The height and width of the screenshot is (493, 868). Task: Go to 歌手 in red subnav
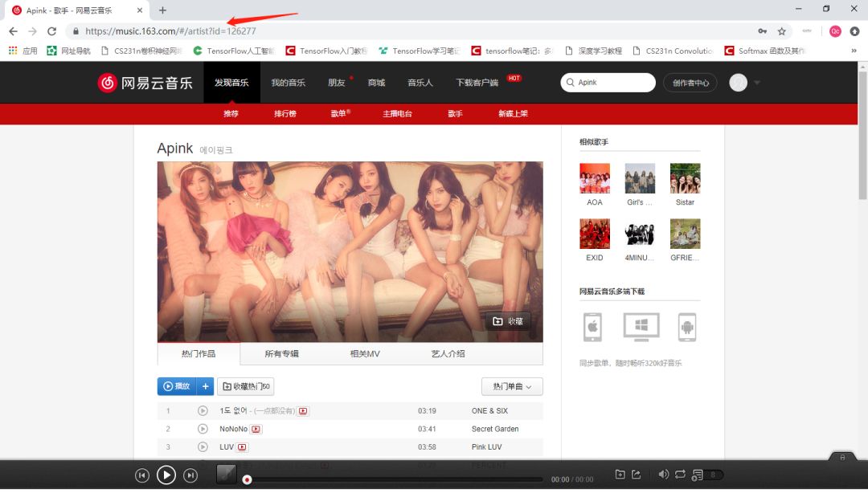click(x=455, y=113)
